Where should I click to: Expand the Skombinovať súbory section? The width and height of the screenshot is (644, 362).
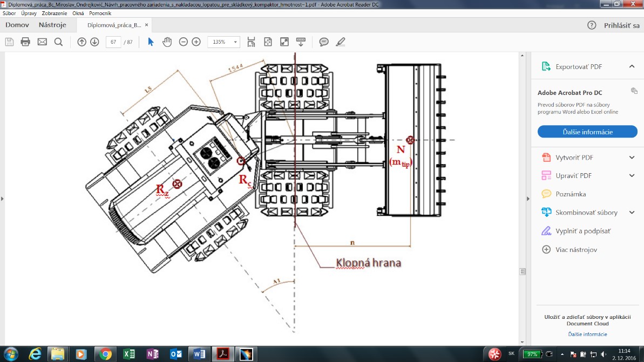click(632, 213)
